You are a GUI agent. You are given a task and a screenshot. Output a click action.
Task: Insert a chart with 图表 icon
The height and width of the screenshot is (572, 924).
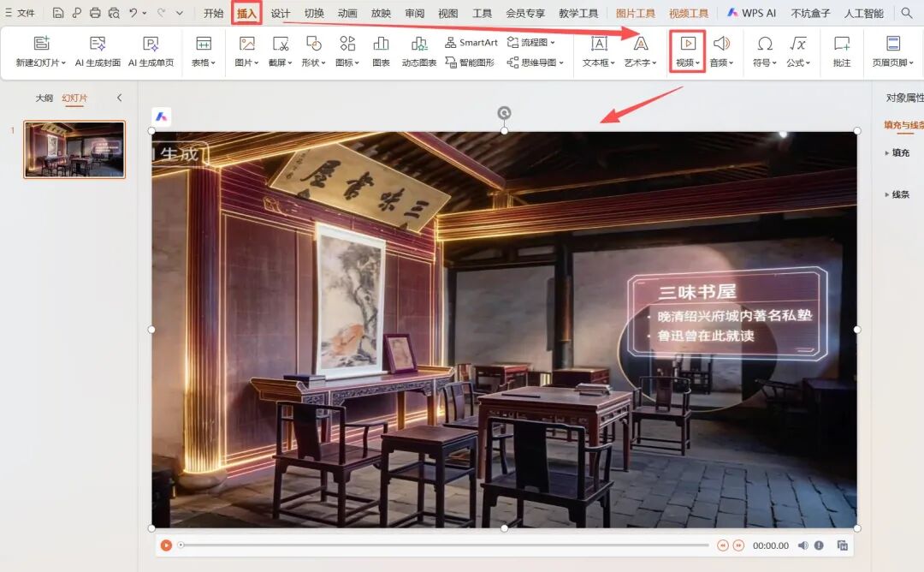tap(381, 45)
